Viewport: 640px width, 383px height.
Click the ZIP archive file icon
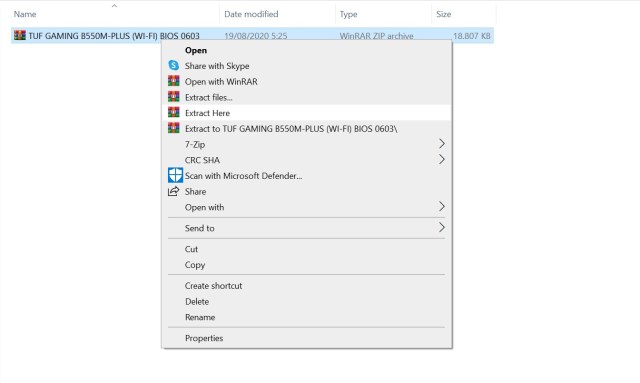click(x=20, y=36)
